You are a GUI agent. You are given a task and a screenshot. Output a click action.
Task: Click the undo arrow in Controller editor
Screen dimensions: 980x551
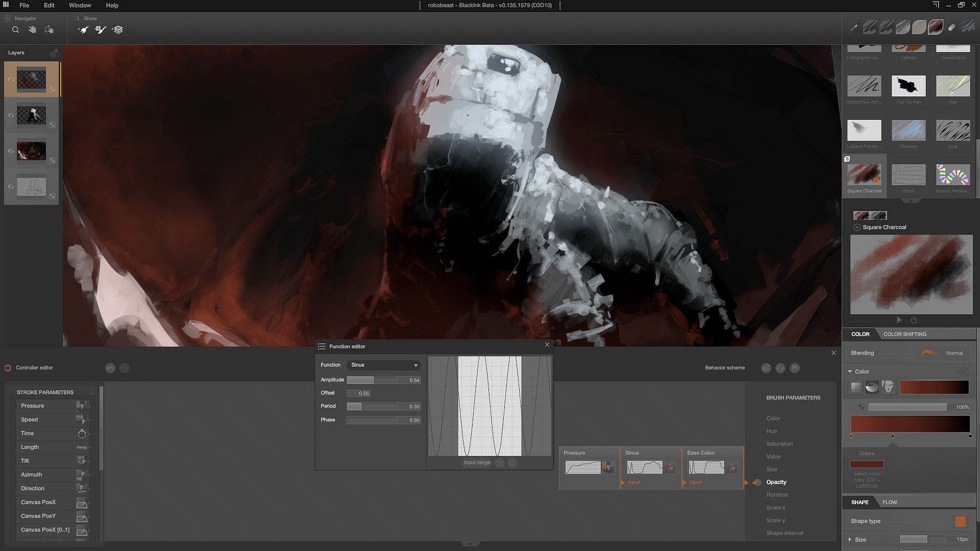(110, 368)
